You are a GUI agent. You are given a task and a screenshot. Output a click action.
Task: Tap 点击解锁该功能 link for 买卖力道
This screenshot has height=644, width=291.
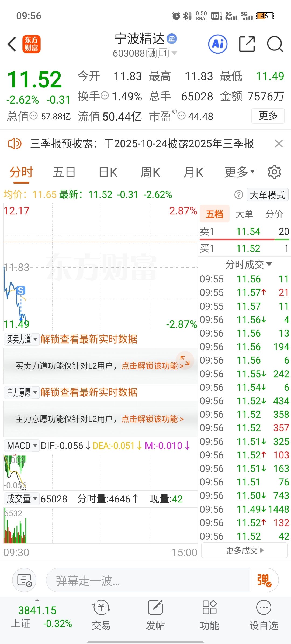[x=153, y=366]
